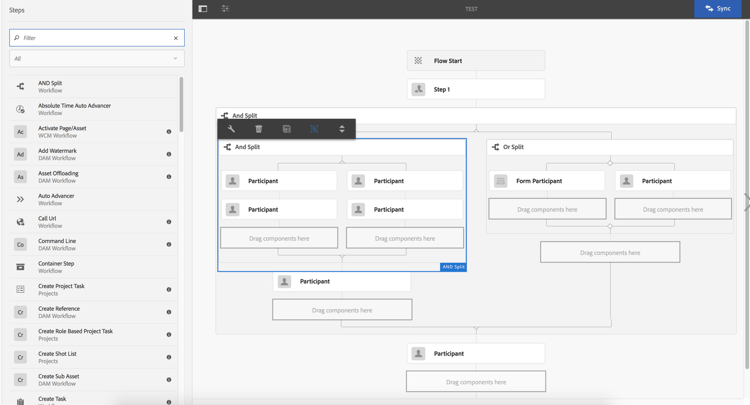Show info for Create Sub Asset step
This screenshot has height=405, width=750.
[x=169, y=380]
